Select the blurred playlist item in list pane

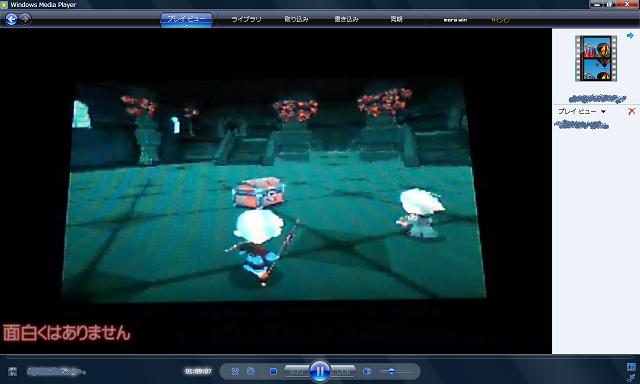(x=582, y=125)
